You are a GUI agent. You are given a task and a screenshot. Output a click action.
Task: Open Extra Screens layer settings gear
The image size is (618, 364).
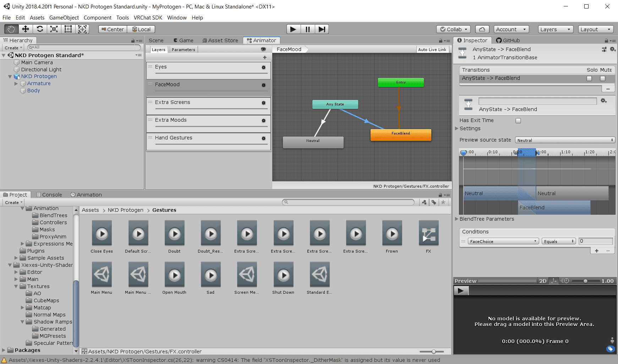click(x=263, y=103)
